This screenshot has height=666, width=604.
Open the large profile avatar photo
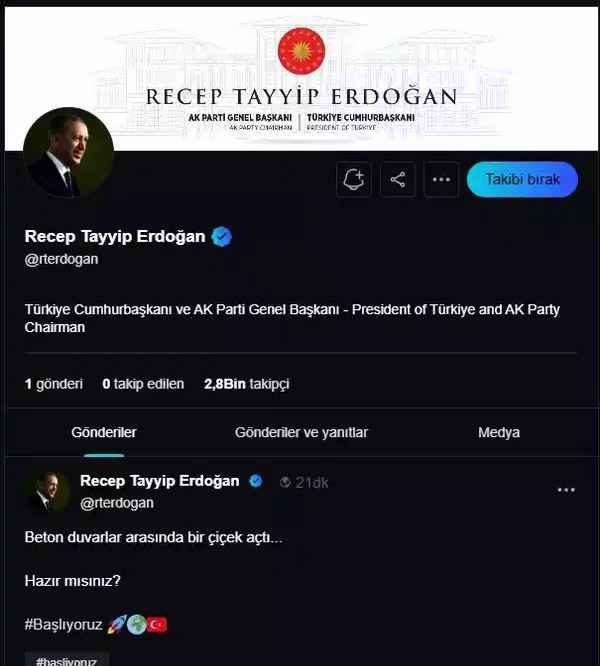pos(68,153)
